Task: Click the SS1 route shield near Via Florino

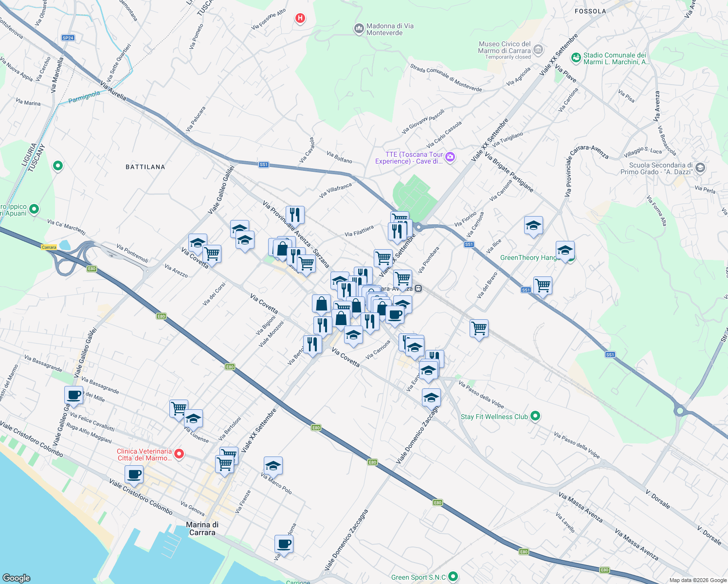Action: click(x=469, y=245)
